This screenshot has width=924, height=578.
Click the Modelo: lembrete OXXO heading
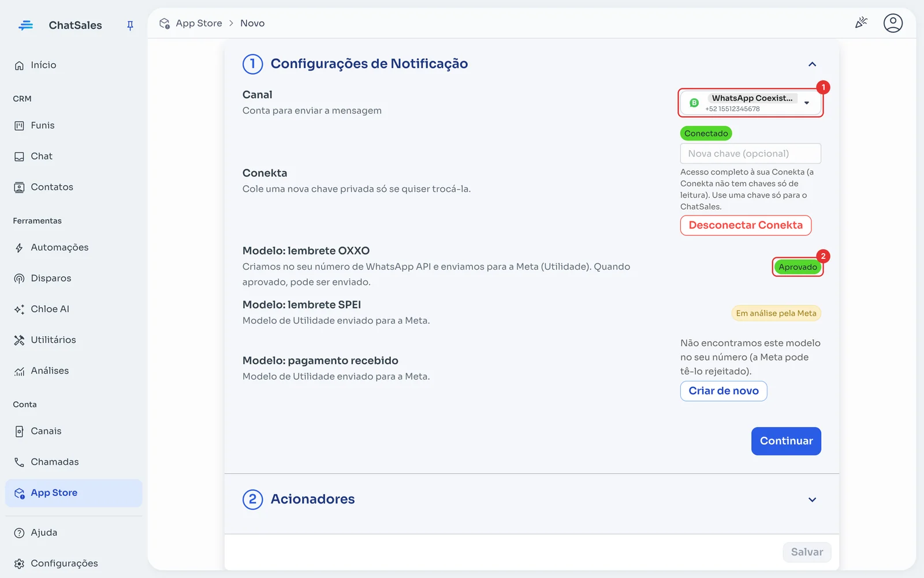click(x=306, y=251)
